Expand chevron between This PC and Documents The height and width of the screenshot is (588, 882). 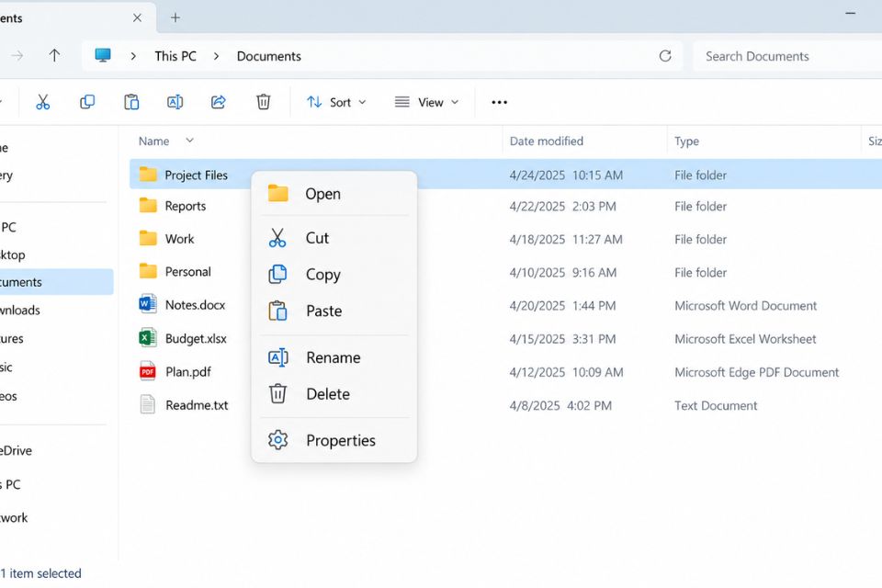pos(216,56)
